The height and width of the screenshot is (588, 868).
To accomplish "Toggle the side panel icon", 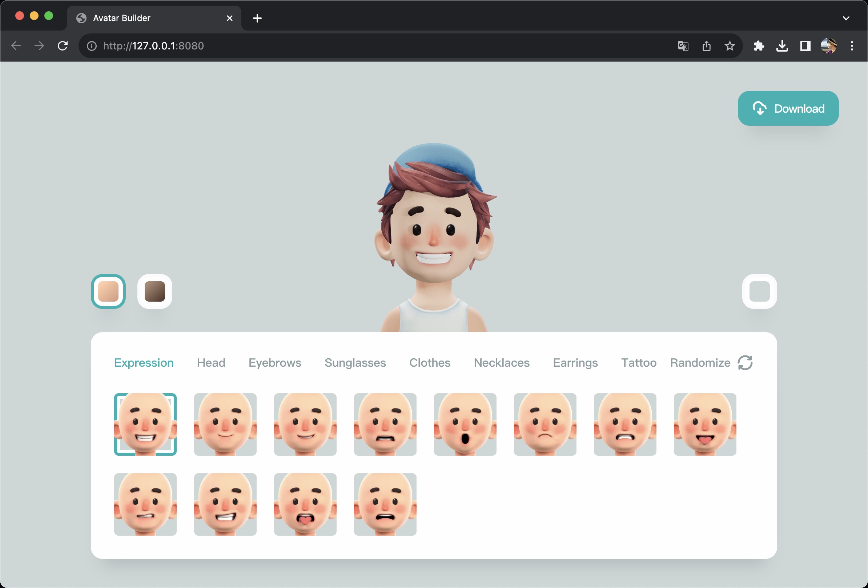I will click(805, 46).
